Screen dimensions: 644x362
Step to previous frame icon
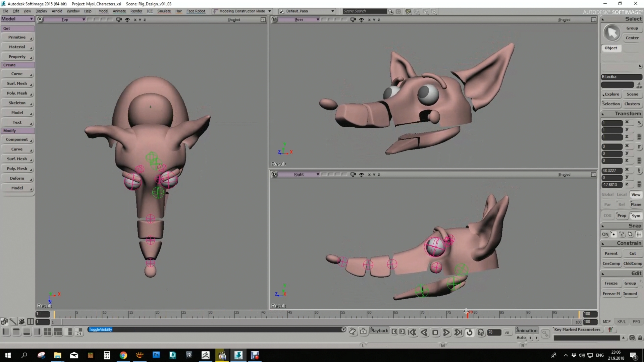[394, 332]
